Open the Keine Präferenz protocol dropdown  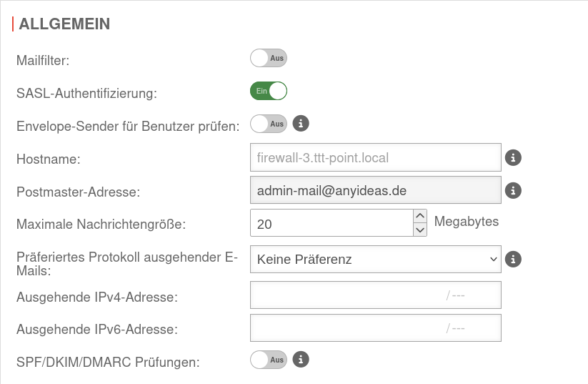[x=375, y=259]
